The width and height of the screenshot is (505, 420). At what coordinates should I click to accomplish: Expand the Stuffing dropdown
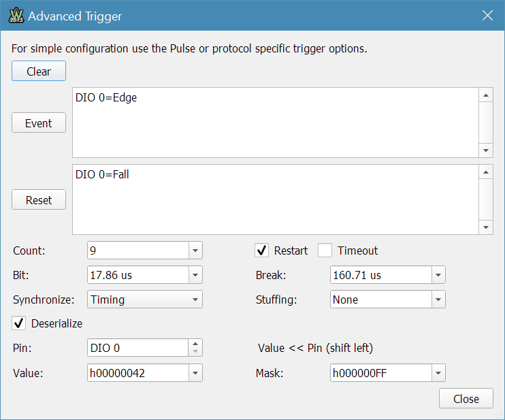coord(438,300)
